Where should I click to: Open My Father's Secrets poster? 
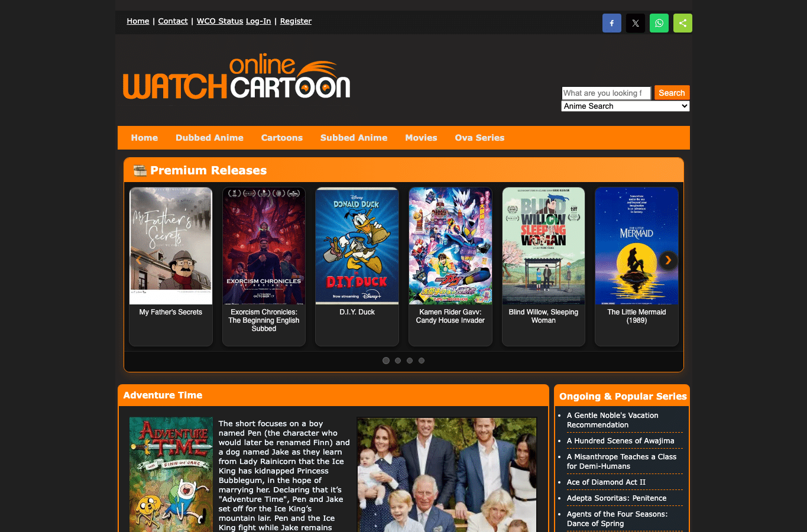pyautogui.click(x=171, y=246)
